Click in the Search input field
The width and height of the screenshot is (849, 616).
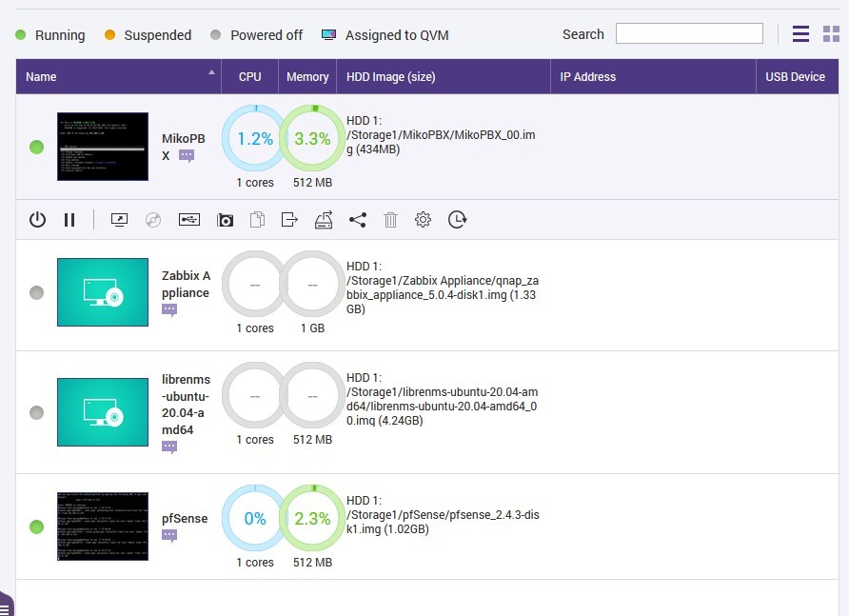pos(689,34)
